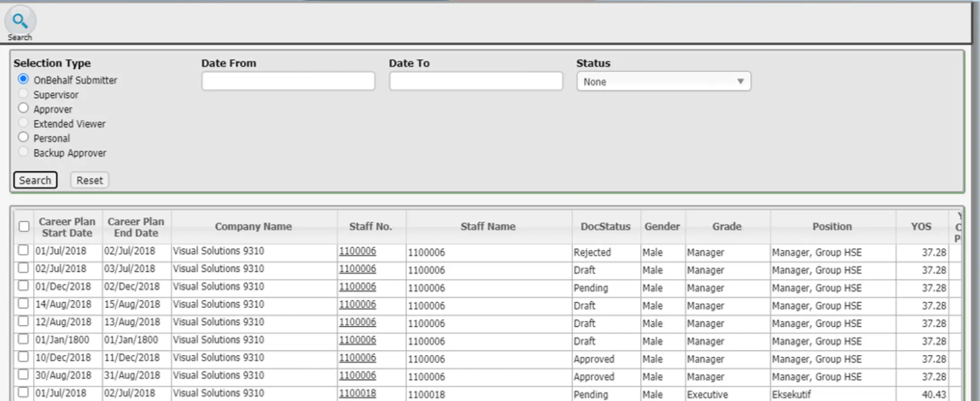Check the row with start date 12/Aug/2018
Viewport: 980px width, 401px height.
click(x=23, y=321)
